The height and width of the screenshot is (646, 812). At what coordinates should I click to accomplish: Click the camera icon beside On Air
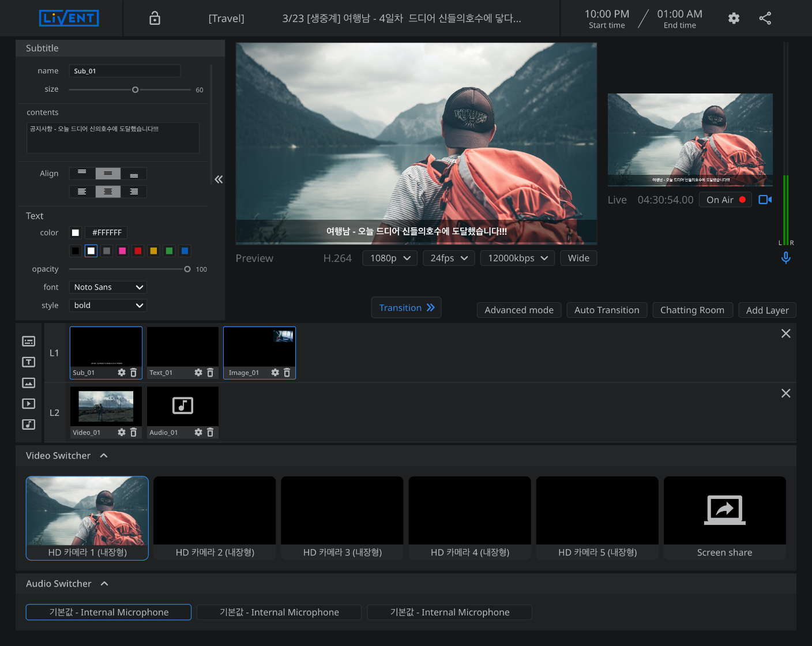[x=765, y=200]
